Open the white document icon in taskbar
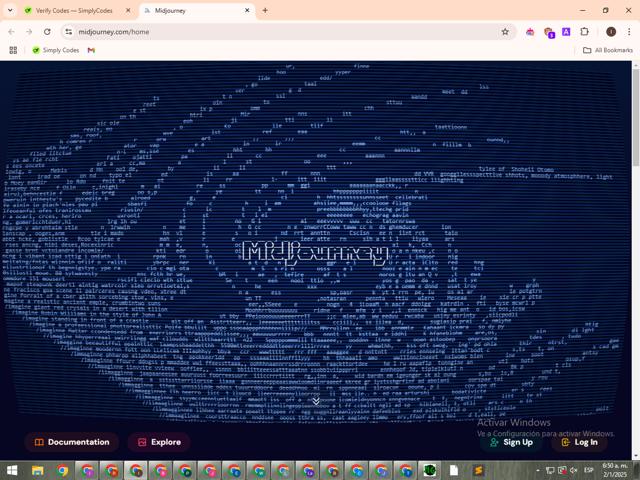The width and height of the screenshot is (640, 480). point(453,471)
